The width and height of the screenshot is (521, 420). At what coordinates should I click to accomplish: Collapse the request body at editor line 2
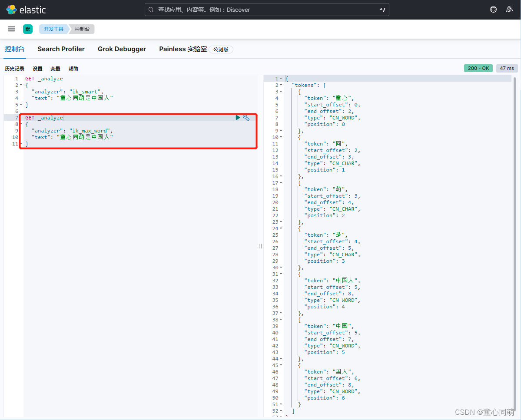click(21, 85)
